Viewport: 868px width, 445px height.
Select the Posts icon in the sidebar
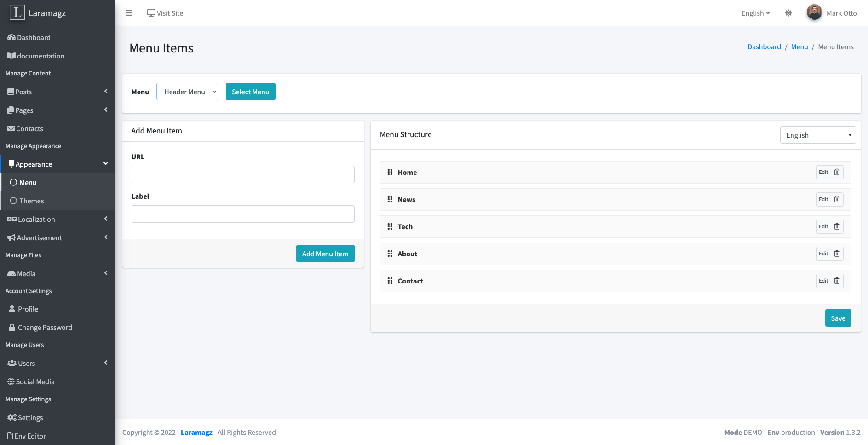pyautogui.click(x=10, y=91)
